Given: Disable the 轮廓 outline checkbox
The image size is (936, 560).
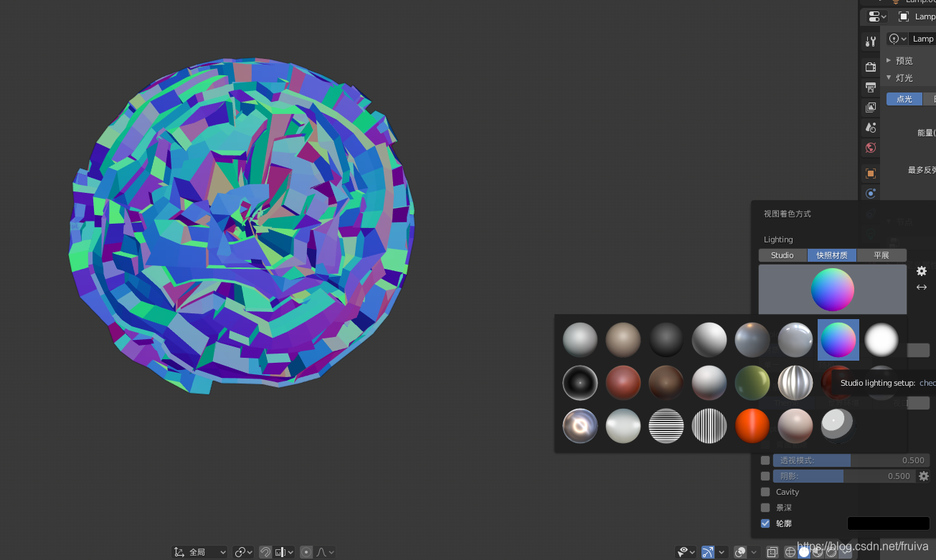Looking at the screenshot, I should 765,523.
